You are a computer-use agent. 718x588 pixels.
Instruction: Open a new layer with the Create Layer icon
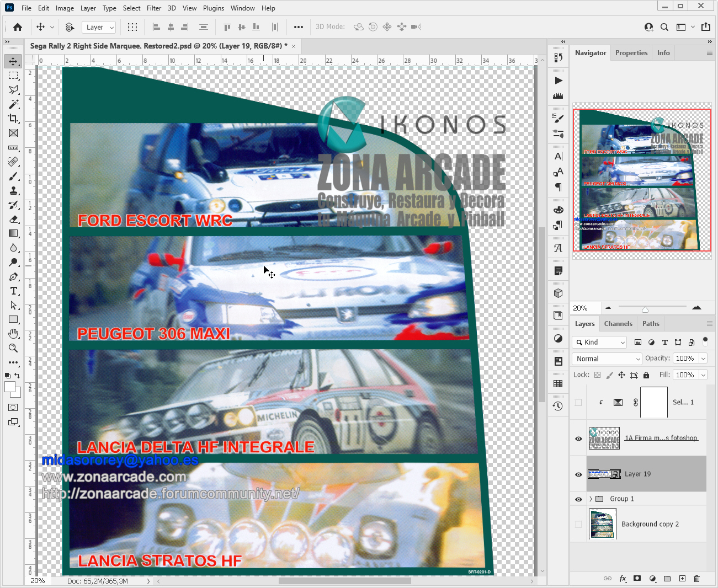tap(682, 579)
